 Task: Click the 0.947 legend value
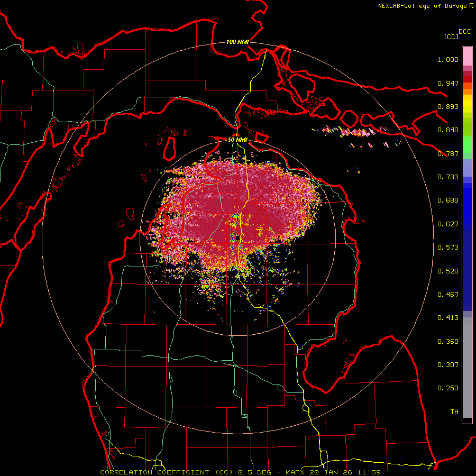tap(448, 83)
